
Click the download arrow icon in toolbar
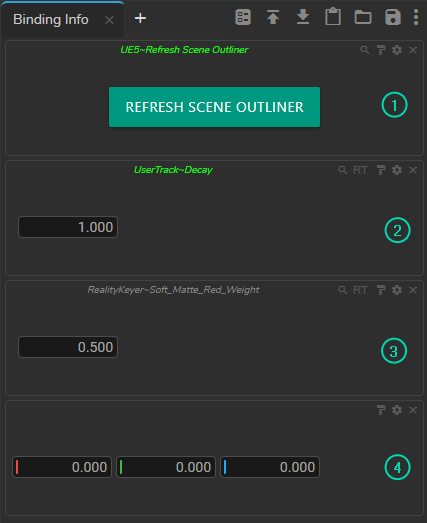coord(303,17)
